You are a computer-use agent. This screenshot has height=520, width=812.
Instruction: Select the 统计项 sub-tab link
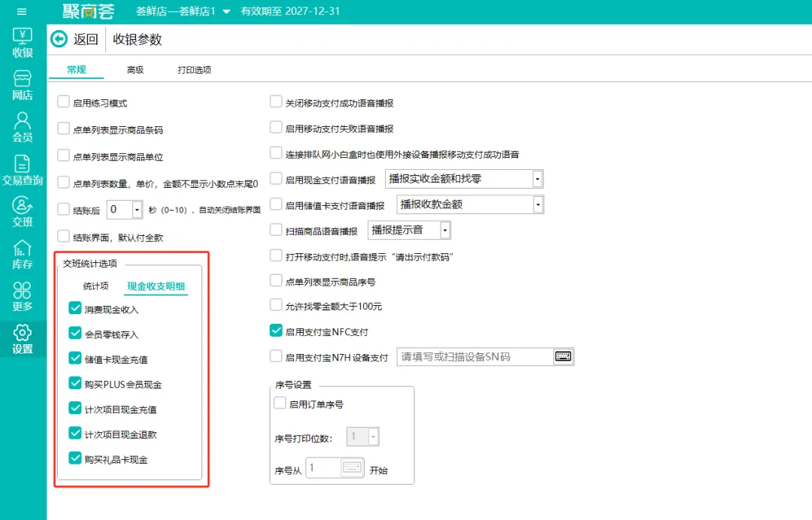(x=95, y=286)
